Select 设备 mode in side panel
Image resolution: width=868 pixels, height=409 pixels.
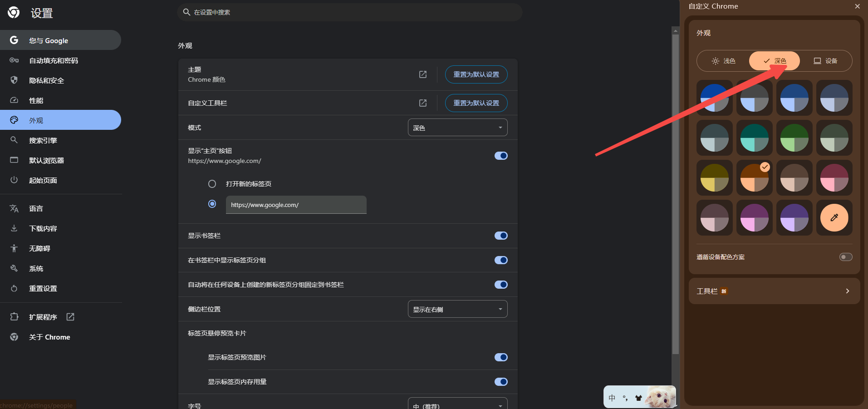[825, 61]
